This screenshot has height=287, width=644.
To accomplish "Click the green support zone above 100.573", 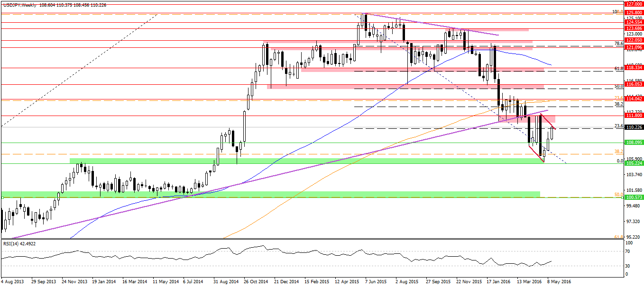I will click(270, 194).
